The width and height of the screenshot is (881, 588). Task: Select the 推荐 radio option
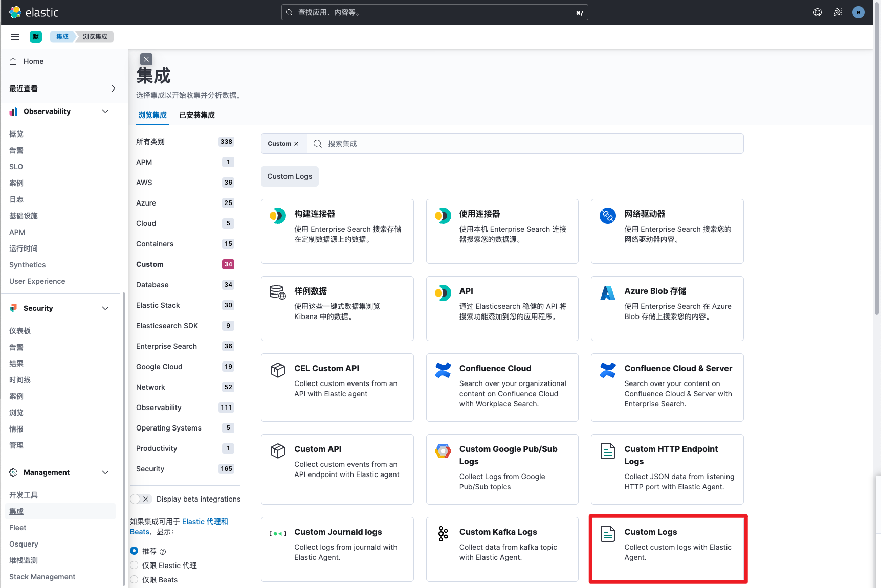pyautogui.click(x=134, y=551)
